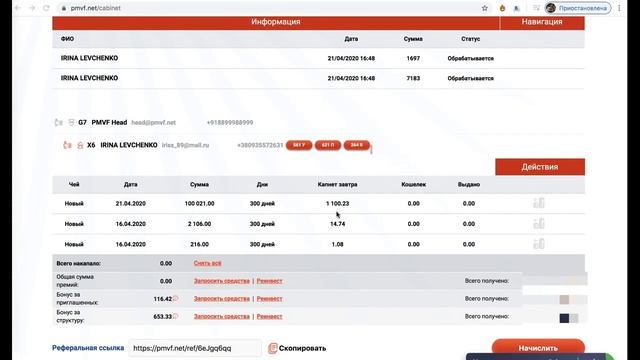Click 'Запросить средства' in 'Бонус за приглашенных' row
640x360 pixels.
(x=222, y=299)
